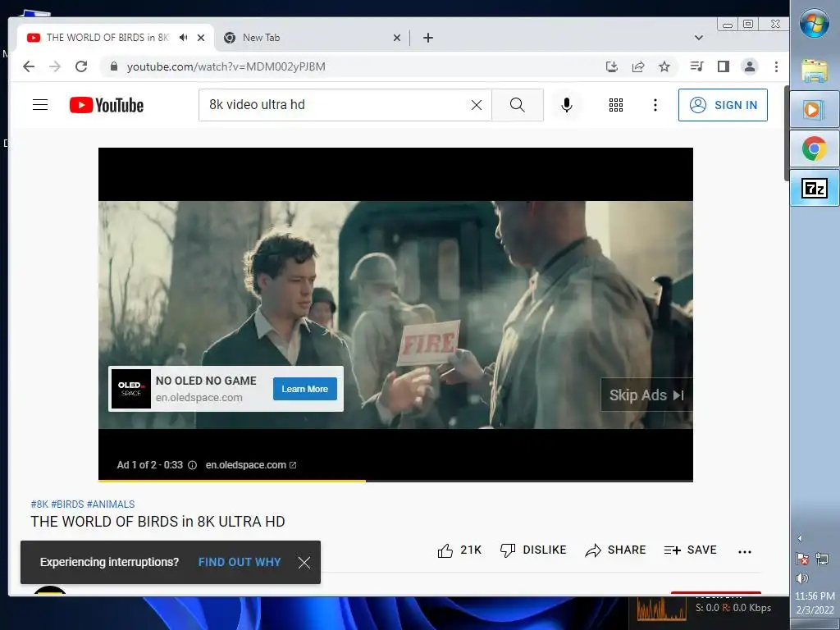This screenshot has width=840, height=630.
Task: Open more actions ellipsis below video
Action: tap(745, 551)
